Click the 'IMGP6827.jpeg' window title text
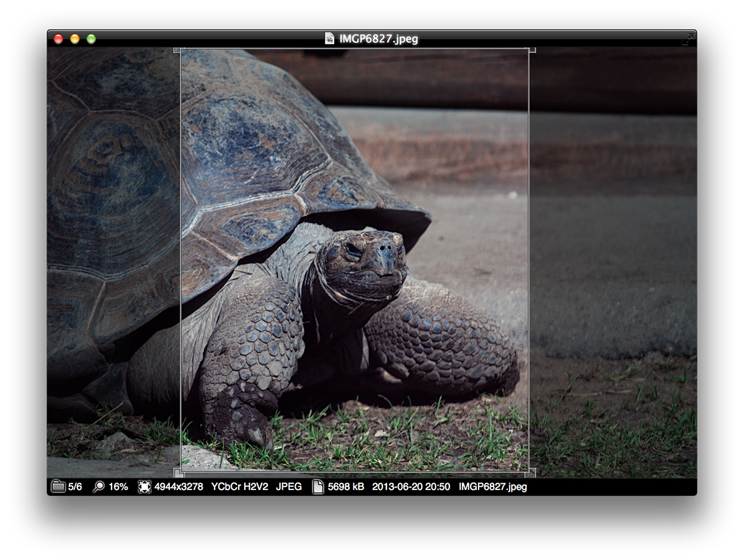The height and width of the screenshot is (560, 744). click(x=378, y=39)
